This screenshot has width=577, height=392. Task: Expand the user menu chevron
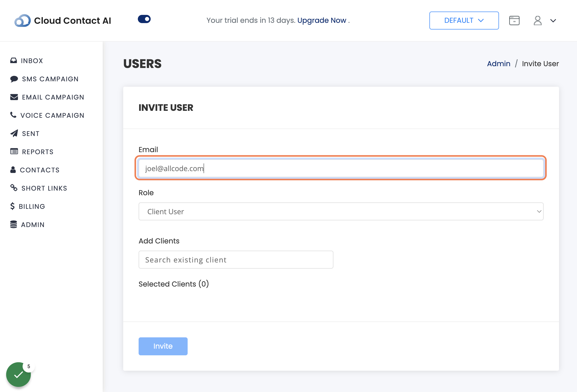[x=553, y=21]
